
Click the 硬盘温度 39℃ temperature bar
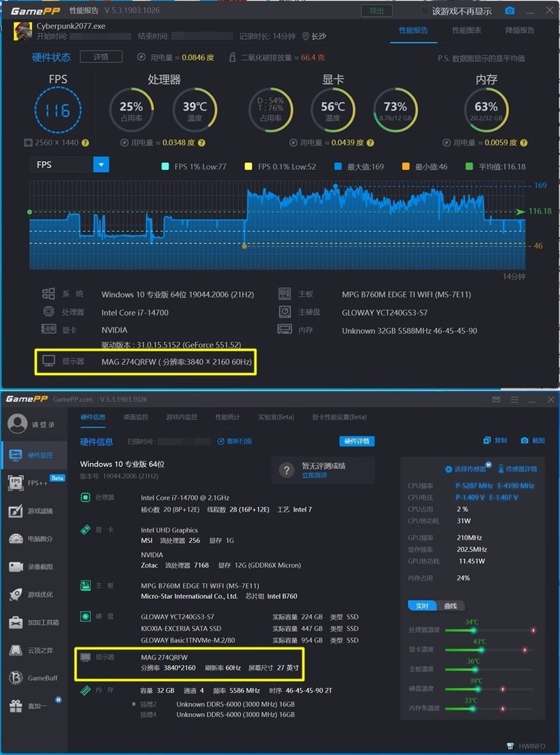(x=490, y=689)
